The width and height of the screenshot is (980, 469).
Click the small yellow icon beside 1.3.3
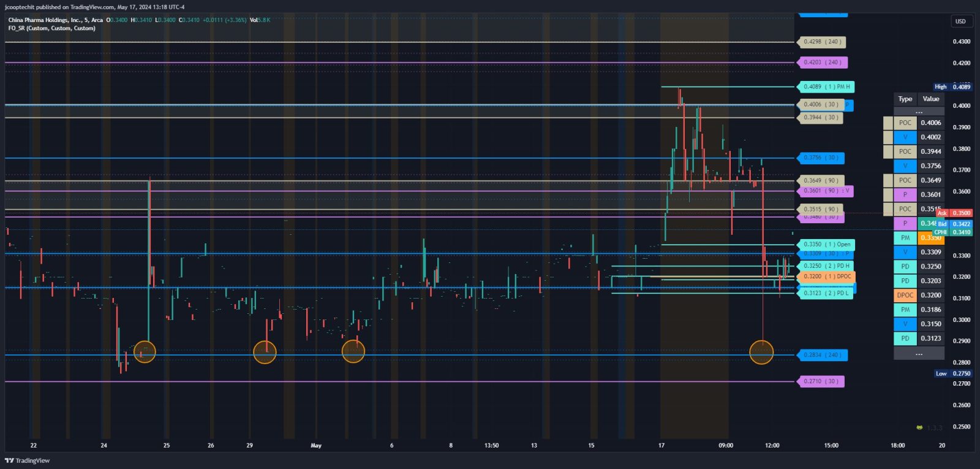[x=919, y=427]
